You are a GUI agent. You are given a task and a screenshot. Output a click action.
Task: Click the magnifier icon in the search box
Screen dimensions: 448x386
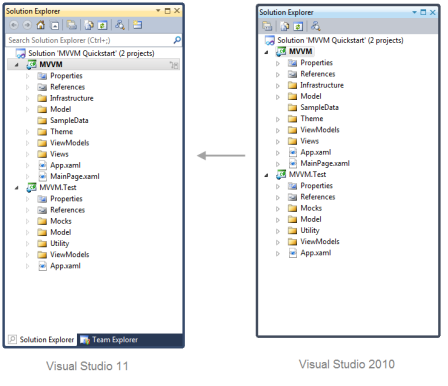click(177, 40)
